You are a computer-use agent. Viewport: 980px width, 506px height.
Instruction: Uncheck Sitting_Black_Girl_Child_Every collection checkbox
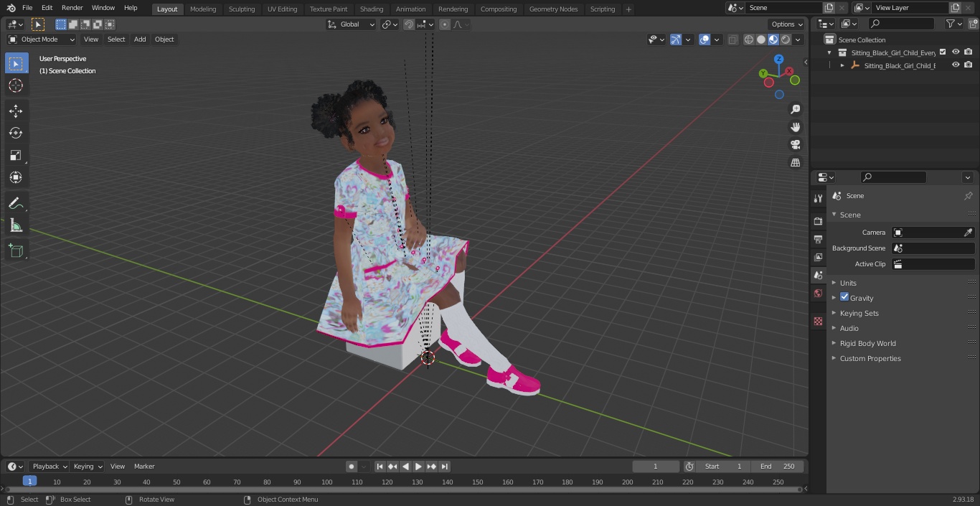[x=943, y=52]
